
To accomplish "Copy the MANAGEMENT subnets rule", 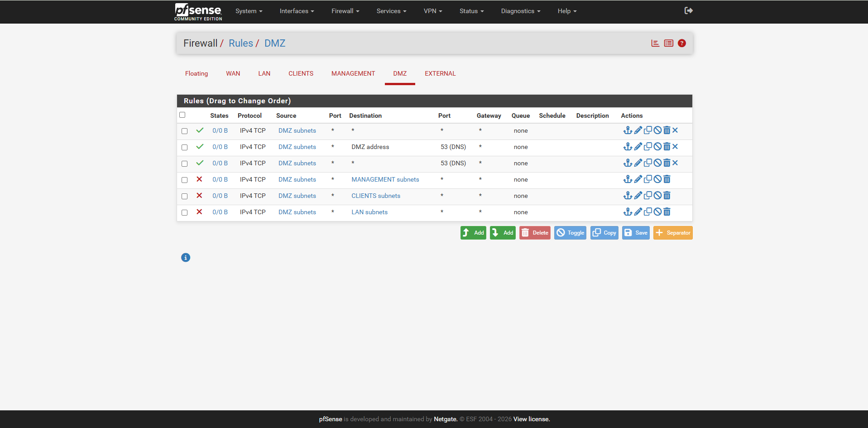I will (648, 179).
